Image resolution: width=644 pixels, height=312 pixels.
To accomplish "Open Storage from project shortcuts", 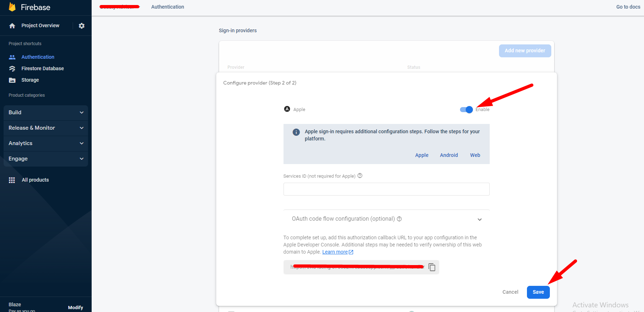I will (30, 80).
